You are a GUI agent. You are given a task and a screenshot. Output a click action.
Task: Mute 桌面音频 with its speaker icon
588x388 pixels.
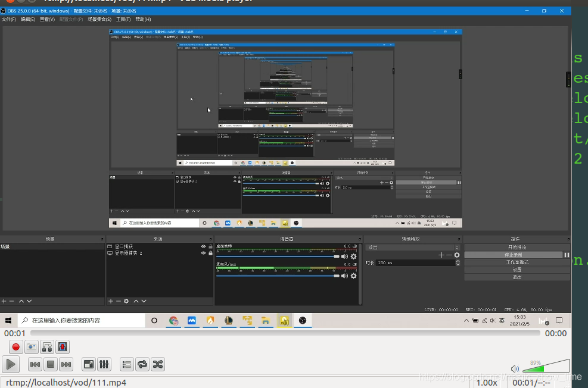[x=344, y=256]
